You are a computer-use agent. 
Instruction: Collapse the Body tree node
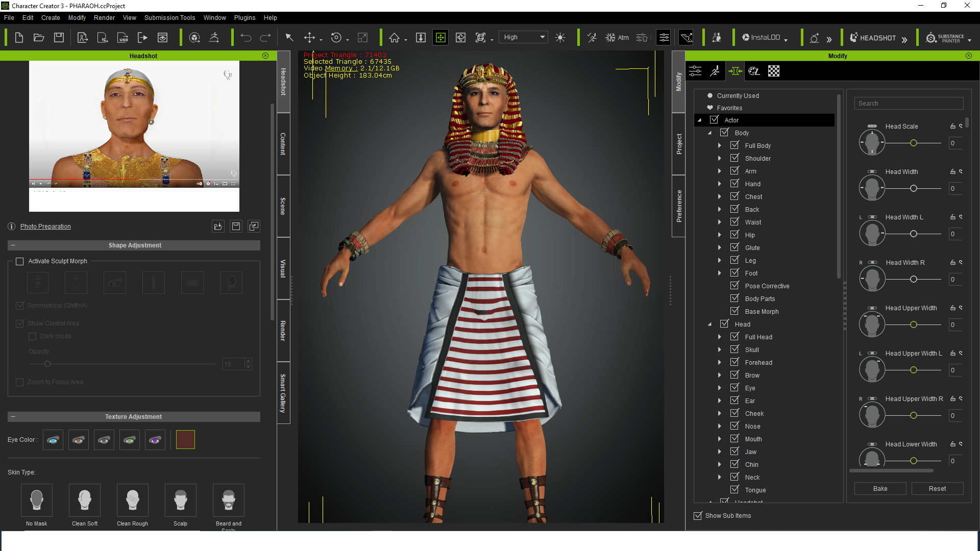[x=709, y=133]
